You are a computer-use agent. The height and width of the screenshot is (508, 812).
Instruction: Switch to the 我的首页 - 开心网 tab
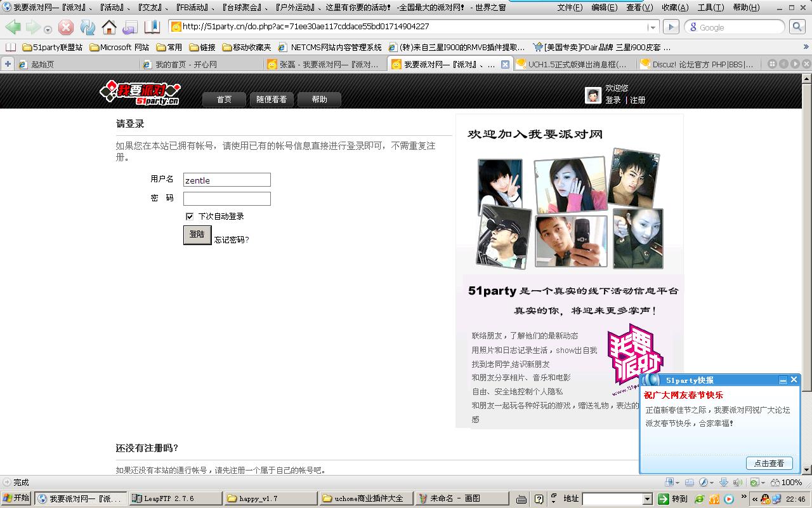point(200,64)
